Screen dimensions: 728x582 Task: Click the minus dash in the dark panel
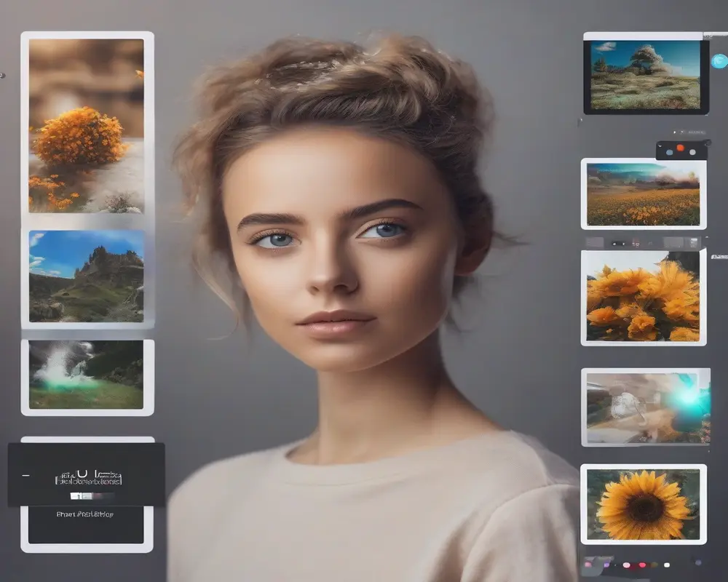click(x=25, y=475)
